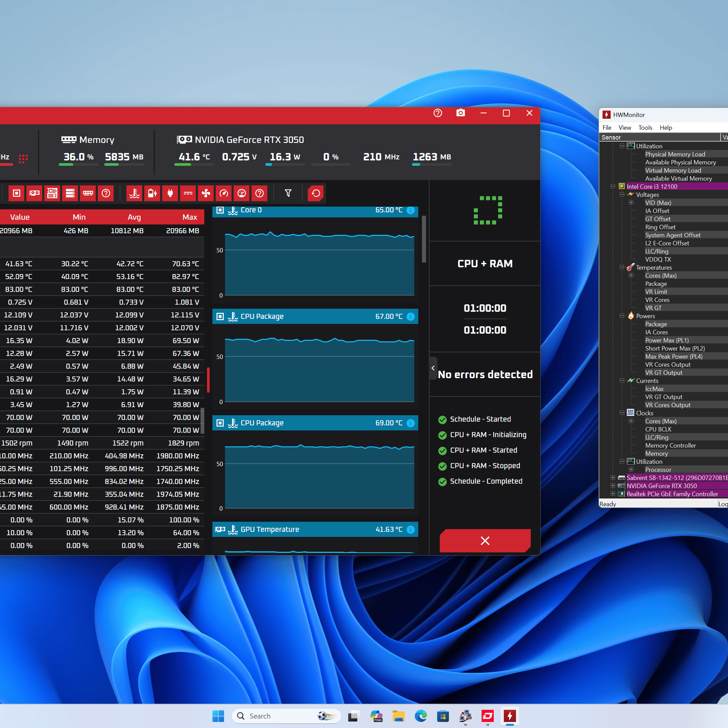This screenshot has height=728, width=728.
Task: Collapse the test panel with the left chevron
Action: click(433, 368)
